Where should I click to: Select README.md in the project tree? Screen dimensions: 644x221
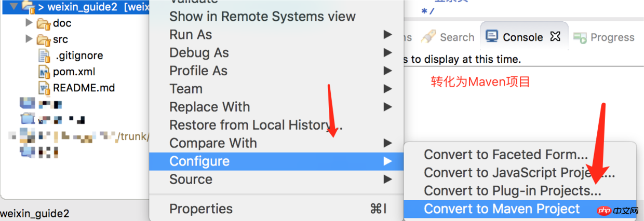click(x=84, y=88)
